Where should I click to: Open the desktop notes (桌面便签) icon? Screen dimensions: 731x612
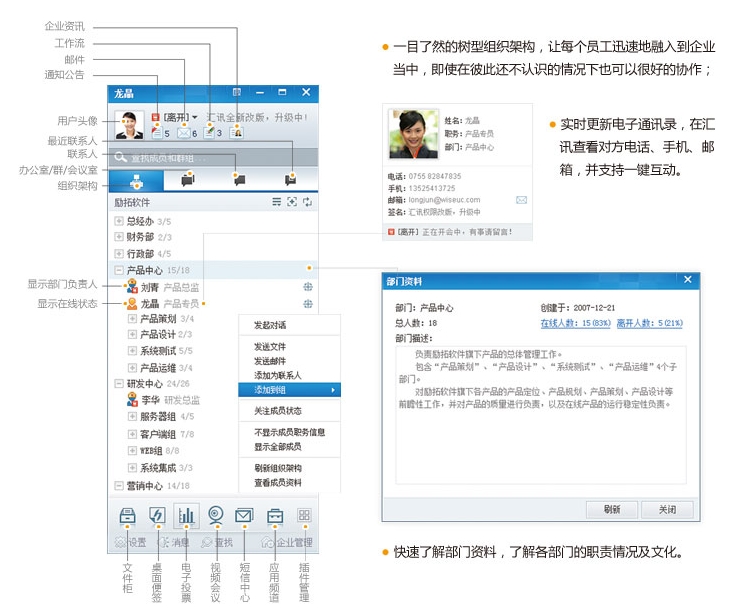(x=156, y=516)
